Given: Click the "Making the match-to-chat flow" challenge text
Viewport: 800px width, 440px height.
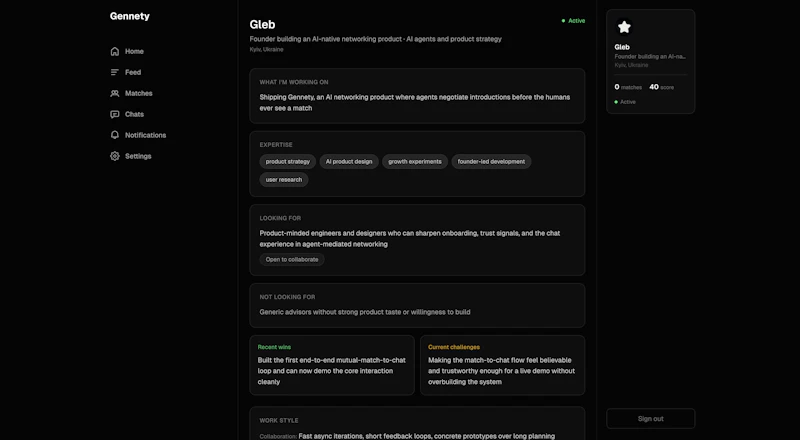Looking at the screenshot, I should [x=502, y=371].
